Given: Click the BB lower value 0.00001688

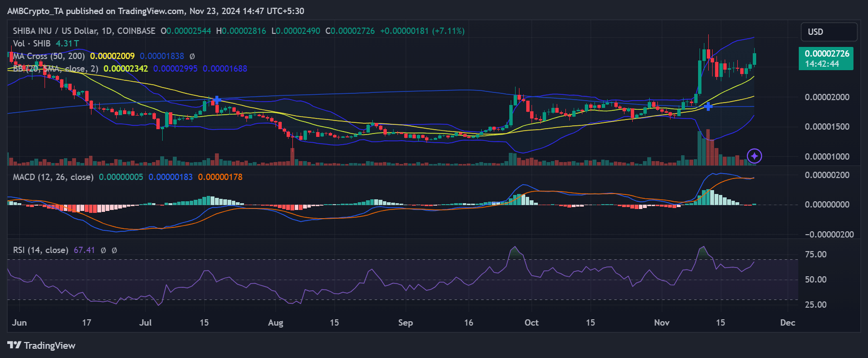Looking at the screenshot, I should point(225,69).
